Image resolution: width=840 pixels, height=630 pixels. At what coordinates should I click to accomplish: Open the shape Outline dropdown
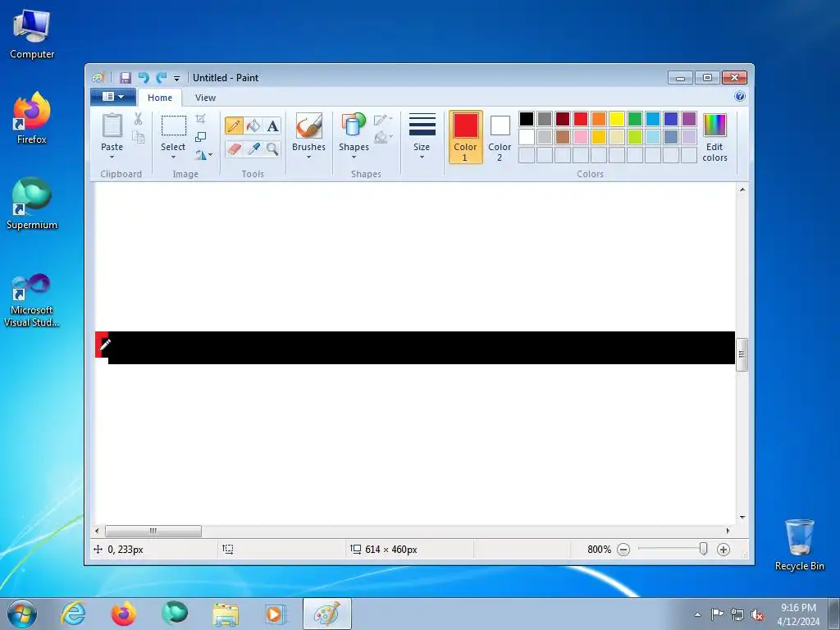point(383,120)
